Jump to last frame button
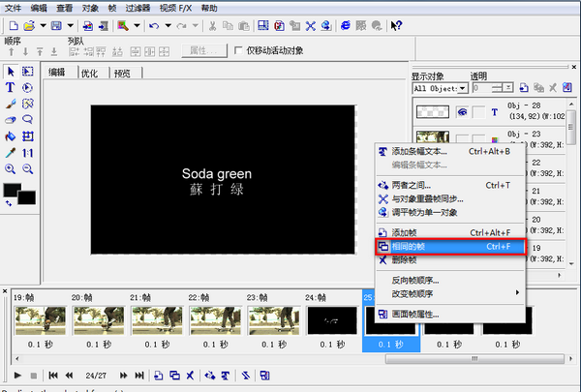This screenshot has height=392, width=581. pos(139,376)
